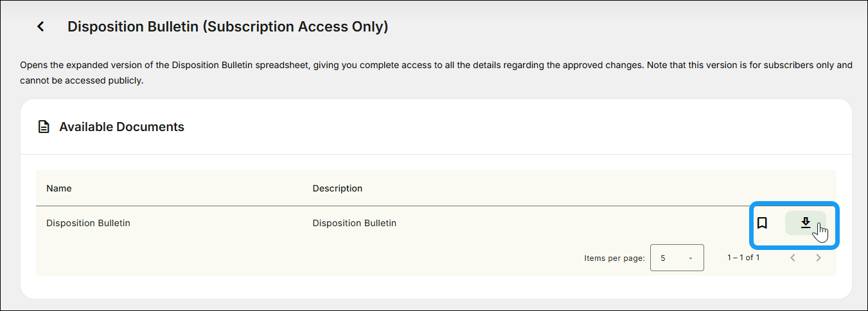Click Disposition Bulletin in the Name column
Viewport: 868px width, 311px height.
[88, 223]
